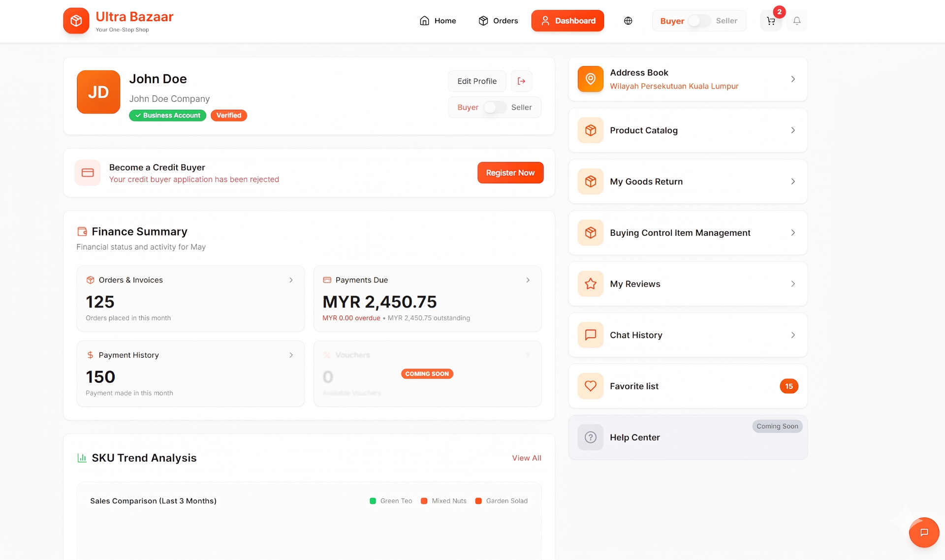Click the Favorite list count badge 15

coord(789,386)
